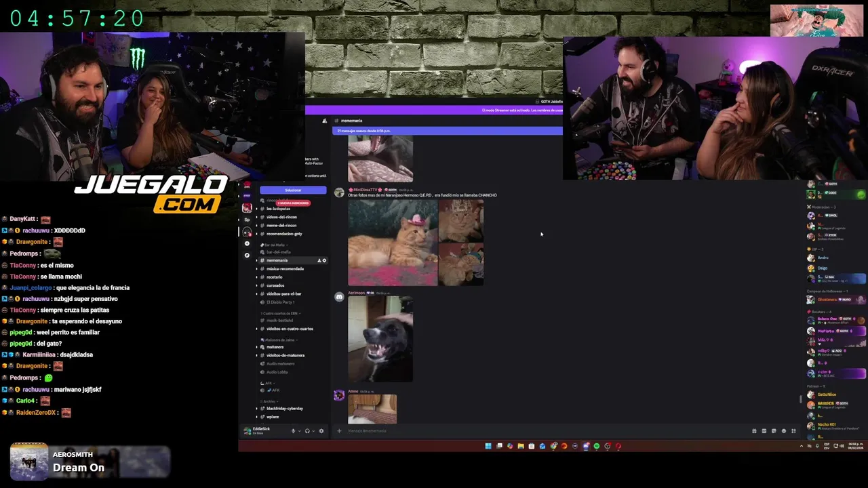Join El Diablo Party 1 voice channel
The image size is (868, 488).
pos(279,302)
